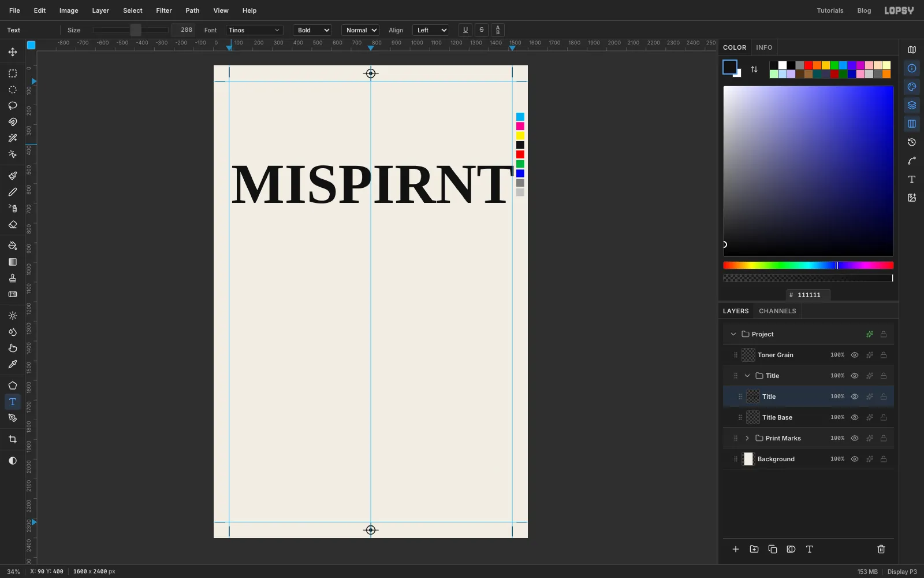Viewport: 924px width, 578px height.
Task: Toggle underline text formatting
Action: (x=465, y=30)
